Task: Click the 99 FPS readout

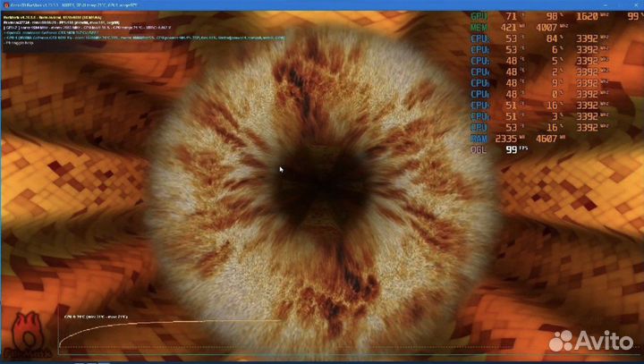Action: click(x=512, y=150)
